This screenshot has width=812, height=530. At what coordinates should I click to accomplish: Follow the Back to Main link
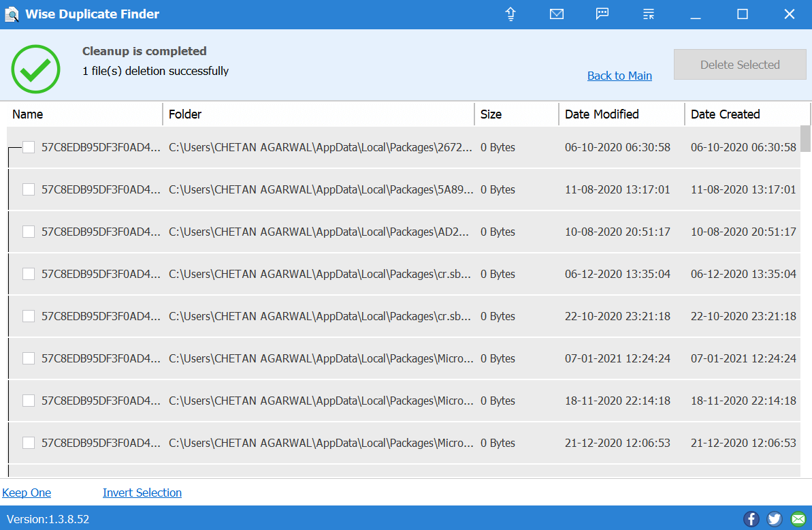coord(619,76)
